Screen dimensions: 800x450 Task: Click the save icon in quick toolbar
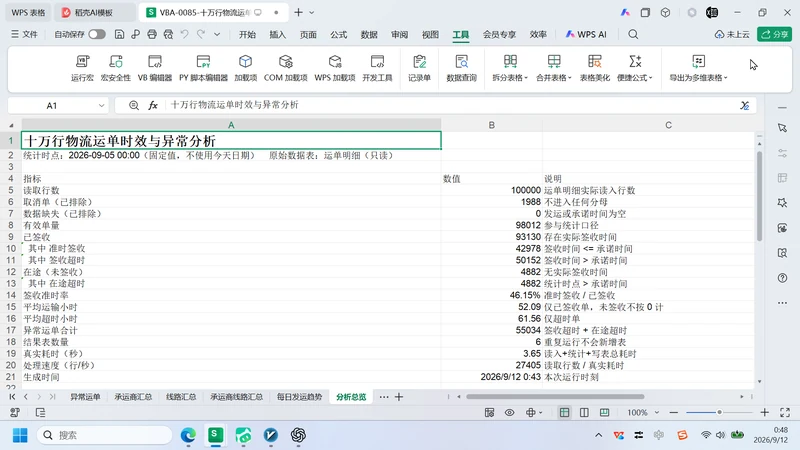point(119,34)
